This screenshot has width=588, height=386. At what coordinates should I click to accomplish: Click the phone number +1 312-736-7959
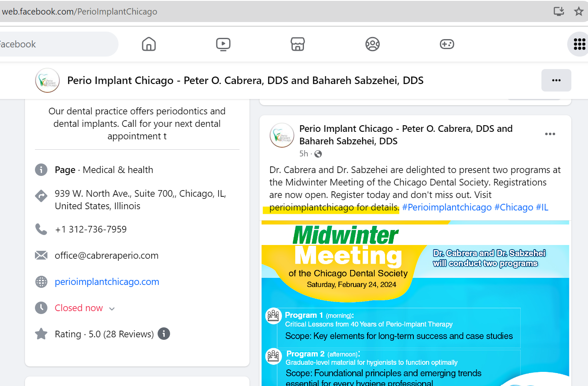pos(91,229)
